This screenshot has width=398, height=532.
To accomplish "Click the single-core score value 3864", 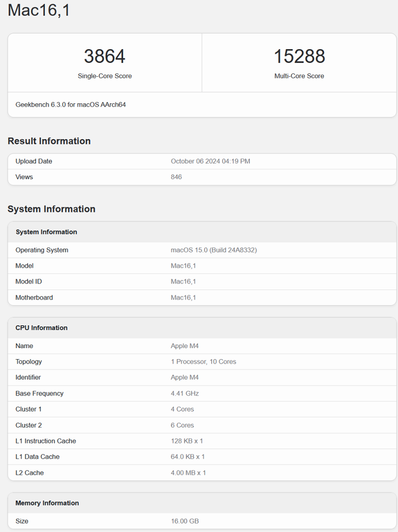I will 104,56.
